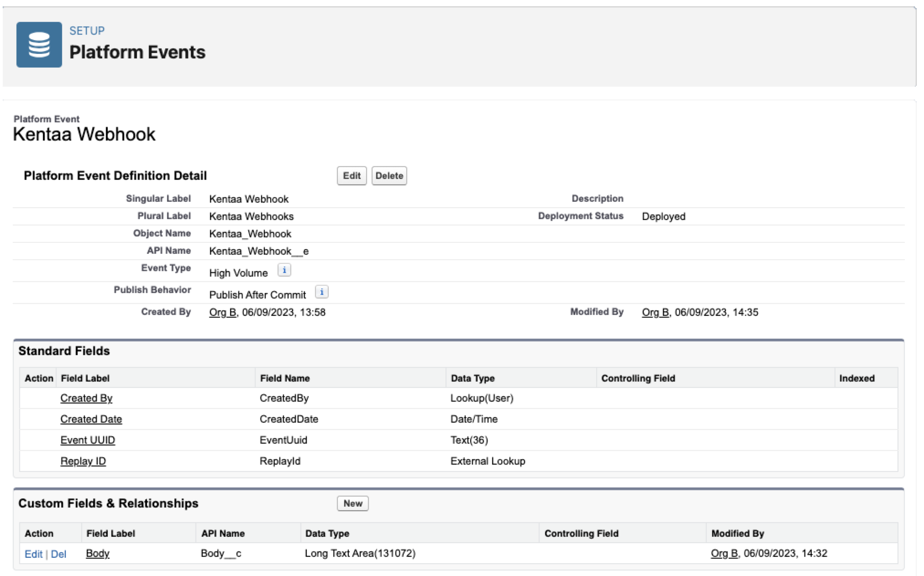Screen dimensions: 924x576
Task: Select the Plural Label value Kentaa Webhooks
Action: click(x=252, y=216)
